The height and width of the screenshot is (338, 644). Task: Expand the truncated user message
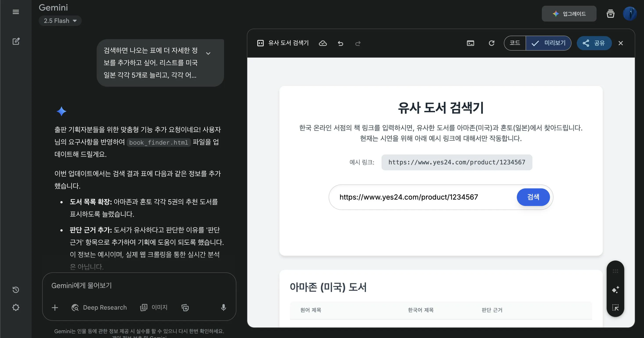point(208,53)
